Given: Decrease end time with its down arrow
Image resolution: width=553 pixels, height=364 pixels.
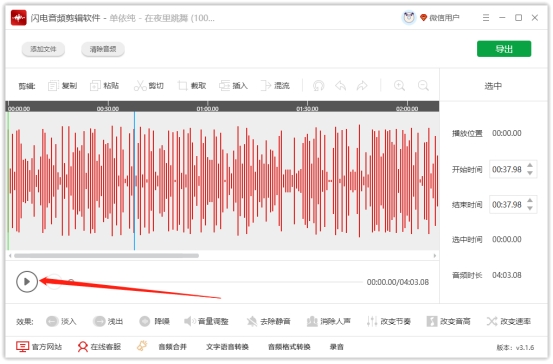Looking at the screenshot, I should point(530,208).
